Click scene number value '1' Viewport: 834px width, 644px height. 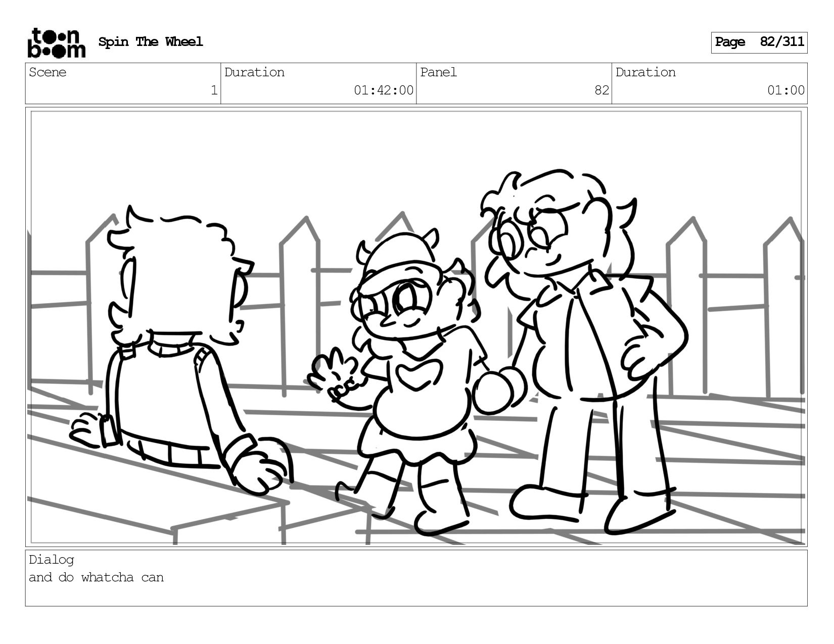(x=214, y=90)
